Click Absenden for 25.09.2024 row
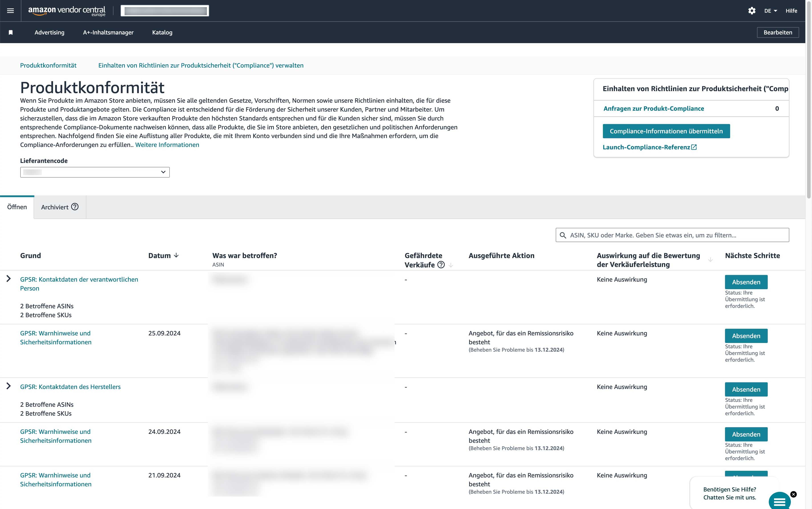This screenshot has width=812, height=509. (x=746, y=336)
